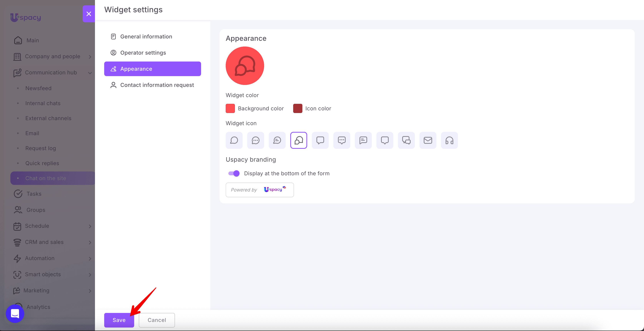
Task: Choose the envelope widget icon
Action: click(428, 140)
